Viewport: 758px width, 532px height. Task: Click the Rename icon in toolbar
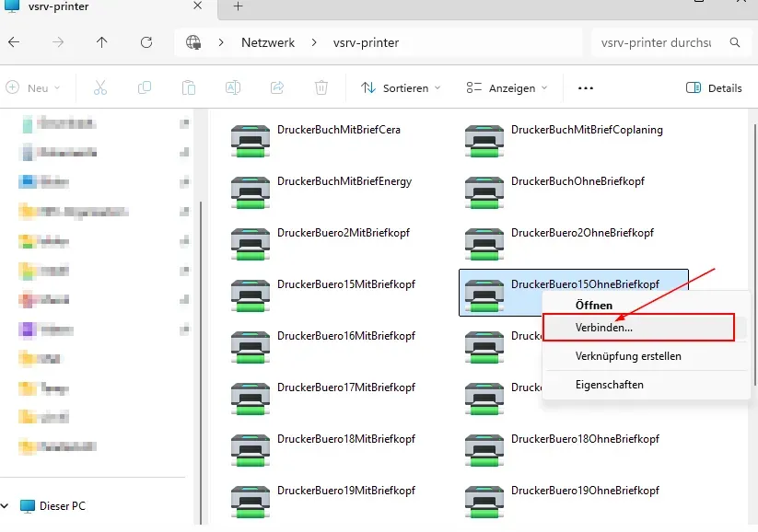pos(233,87)
